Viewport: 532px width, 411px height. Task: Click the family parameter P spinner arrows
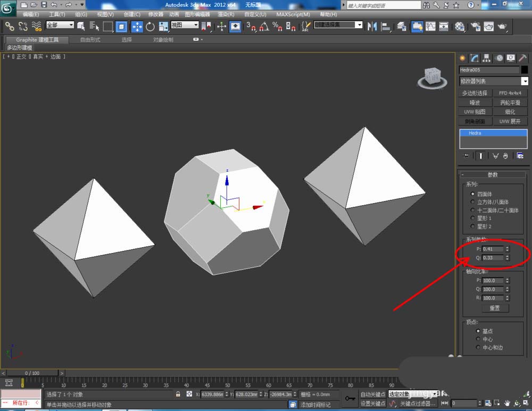pos(507,249)
